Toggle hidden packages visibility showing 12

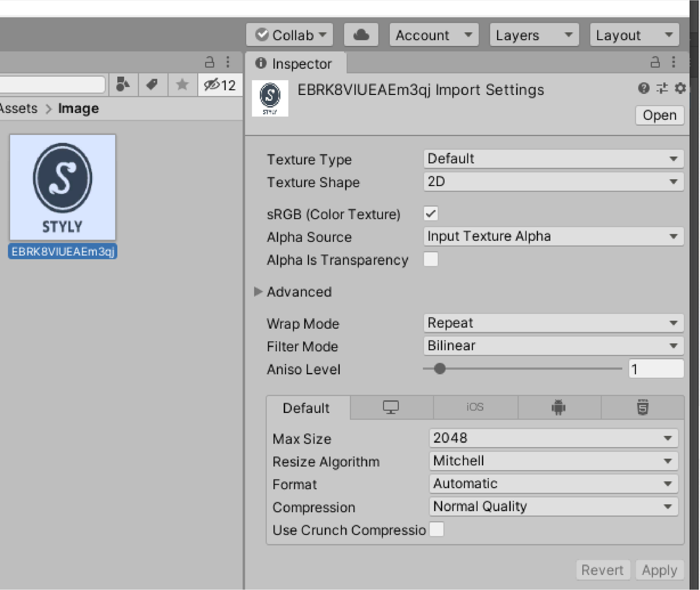[x=220, y=84]
